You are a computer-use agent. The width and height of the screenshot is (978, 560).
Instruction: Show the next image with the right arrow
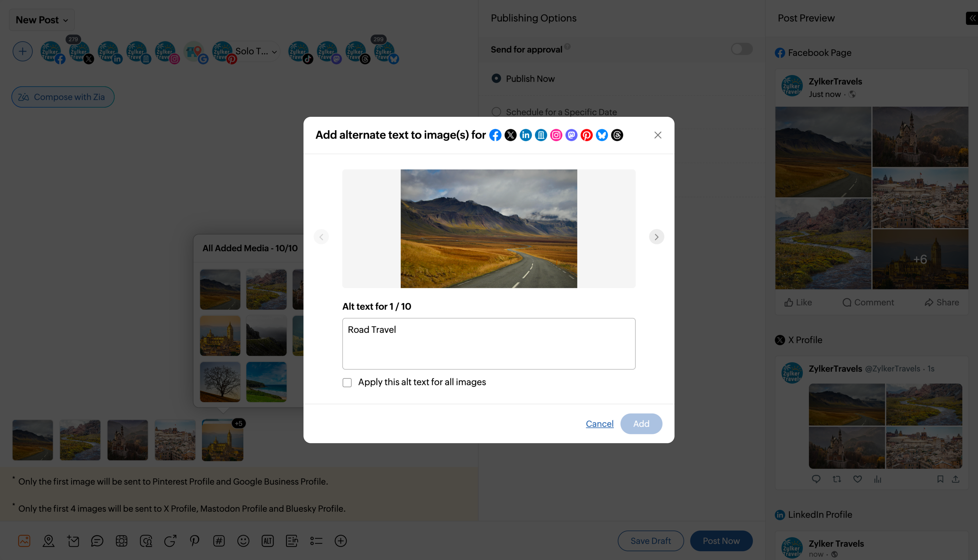[x=656, y=237]
